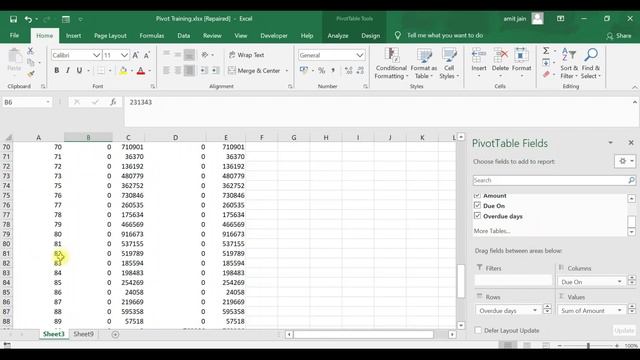Open the Name Box B6 dropdown

[x=48, y=102]
